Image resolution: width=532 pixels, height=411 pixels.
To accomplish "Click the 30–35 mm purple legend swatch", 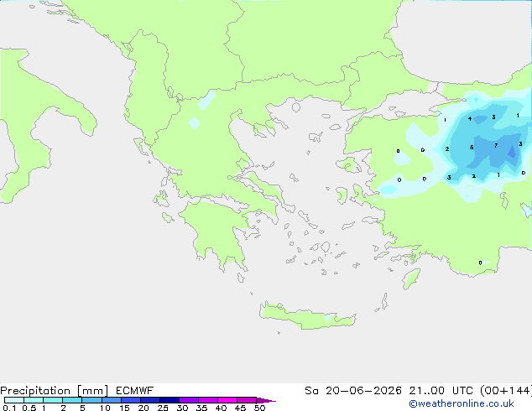I will 189,400.
